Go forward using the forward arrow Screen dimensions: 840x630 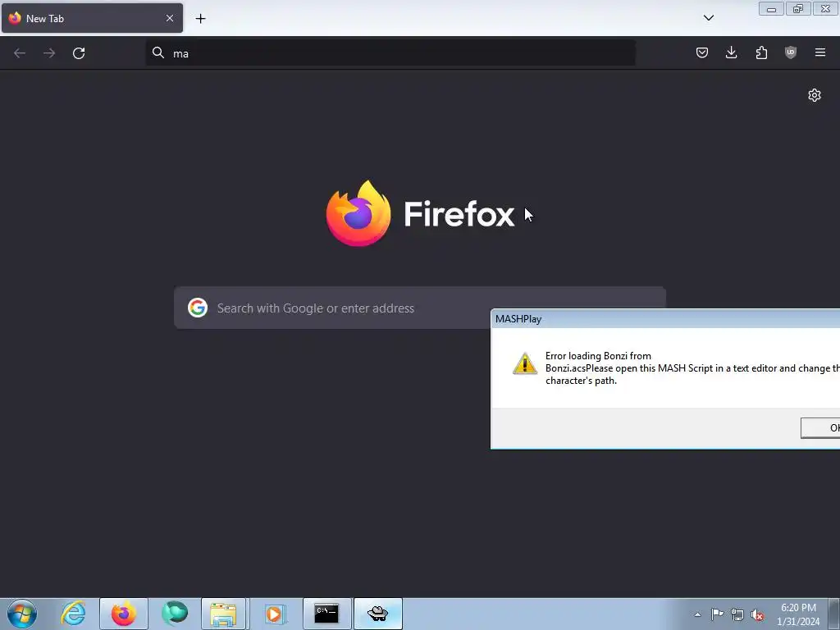(x=49, y=53)
